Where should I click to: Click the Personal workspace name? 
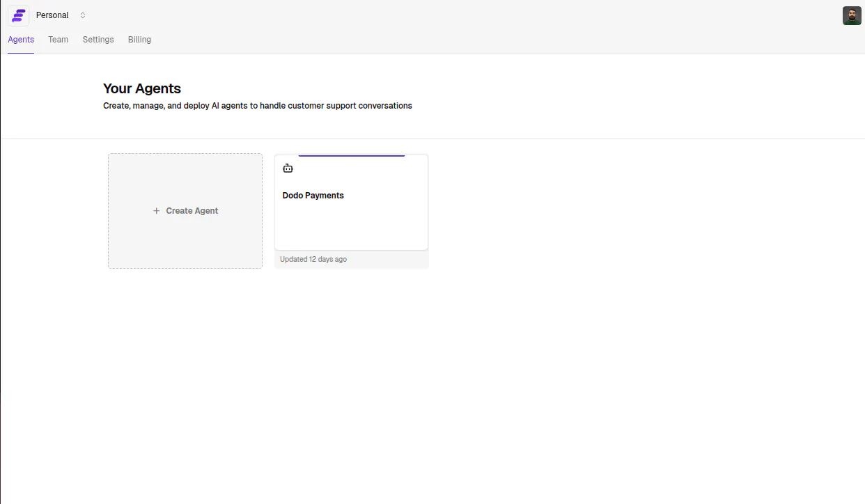click(x=52, y=15)
